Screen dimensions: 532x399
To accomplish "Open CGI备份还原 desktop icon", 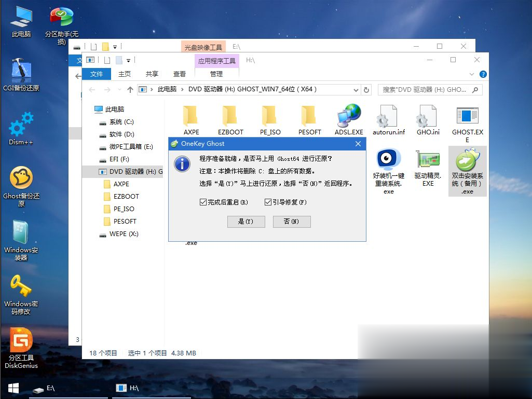I will [x=21, y=75].
